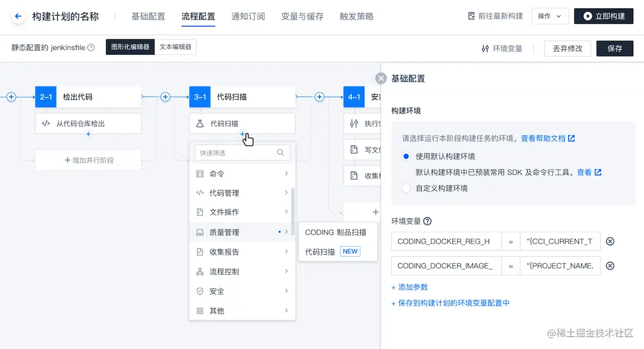
Task: Remove the CODING_DOCKER_IMAGE_ variable row
Action: [x=610, y=266]
